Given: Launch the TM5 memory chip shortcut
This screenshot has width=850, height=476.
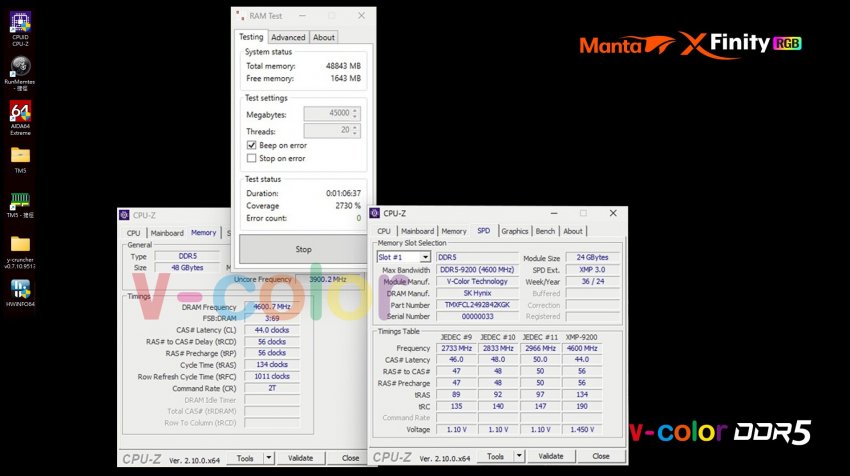Looking at the screenshot, I should 20,200.
